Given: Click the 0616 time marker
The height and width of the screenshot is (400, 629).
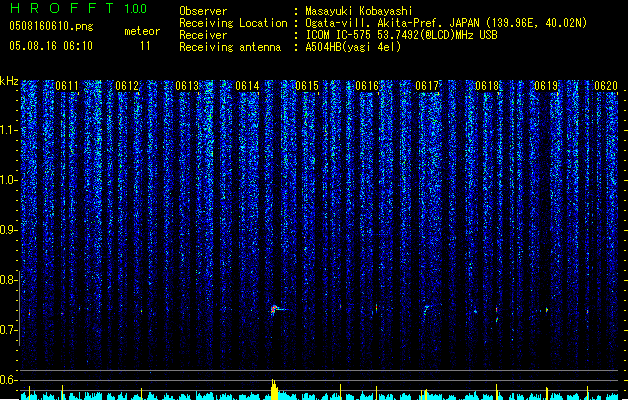Looking at the screenshot, I should pyautogui.click(x=367, y=86).
